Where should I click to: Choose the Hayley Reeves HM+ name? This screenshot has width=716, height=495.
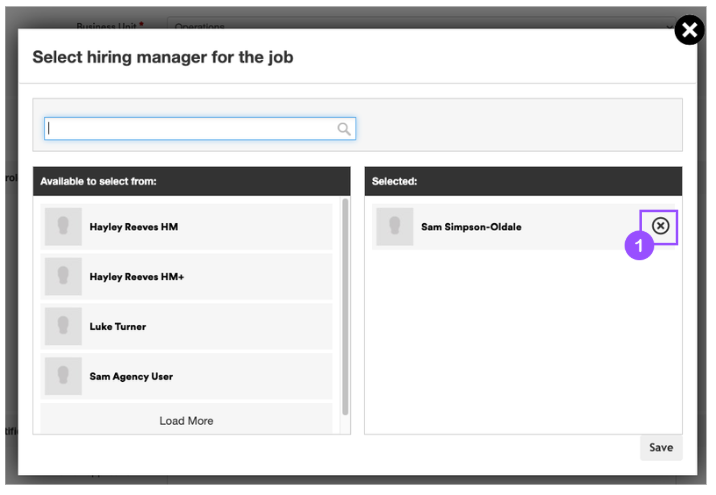click(x=137, y=277)
